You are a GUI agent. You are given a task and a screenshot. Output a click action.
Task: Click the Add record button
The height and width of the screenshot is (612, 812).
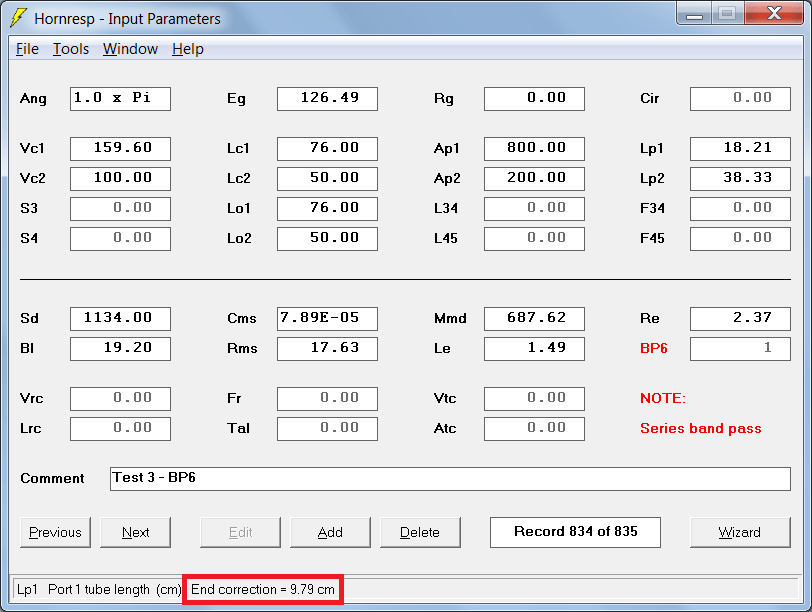(330, 532)
